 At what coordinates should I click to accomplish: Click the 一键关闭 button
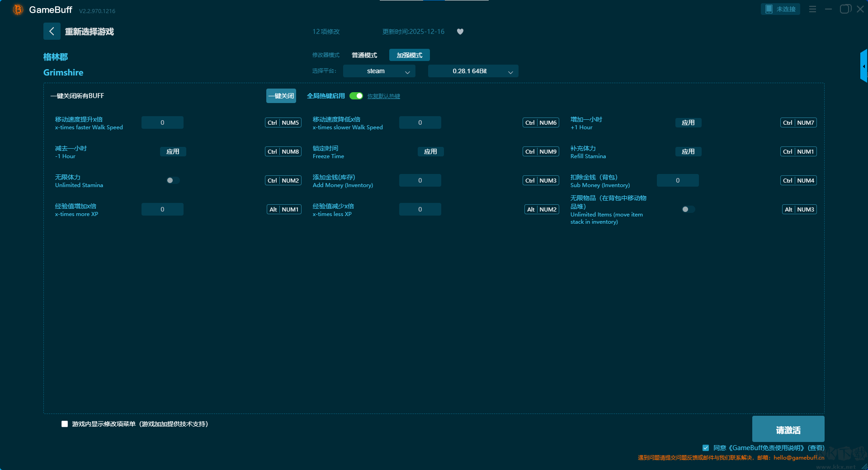tap(281, 96)
